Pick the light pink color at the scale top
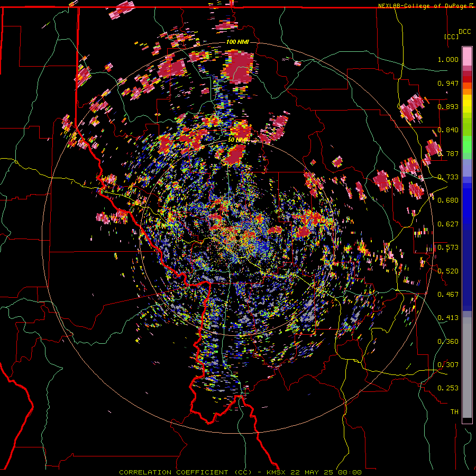476x476 pixels. [467, 56]
